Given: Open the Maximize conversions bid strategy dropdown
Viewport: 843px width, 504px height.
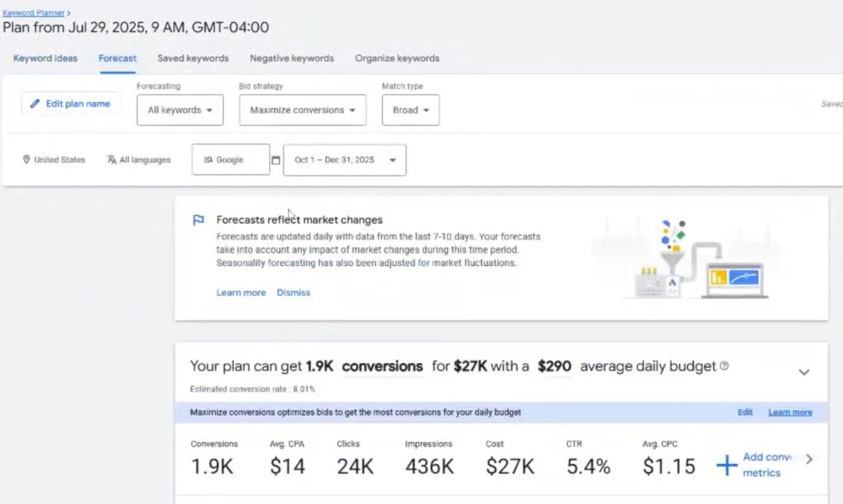Looking at the screenshot, I should [x=303, y=110].
